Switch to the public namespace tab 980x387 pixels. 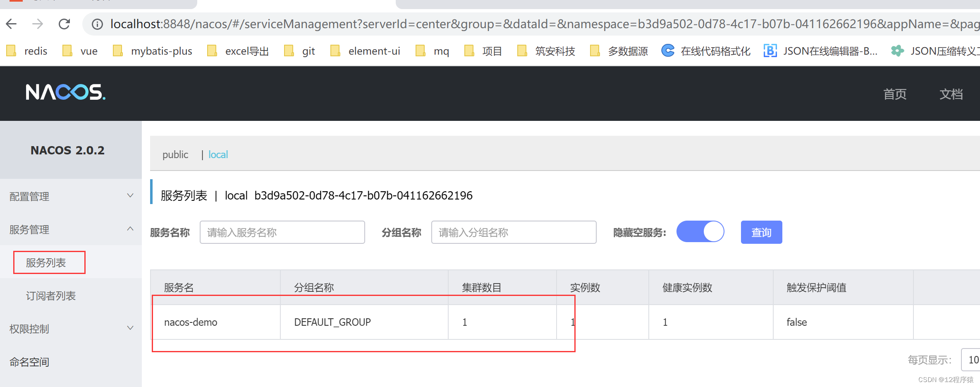[175, 155]
